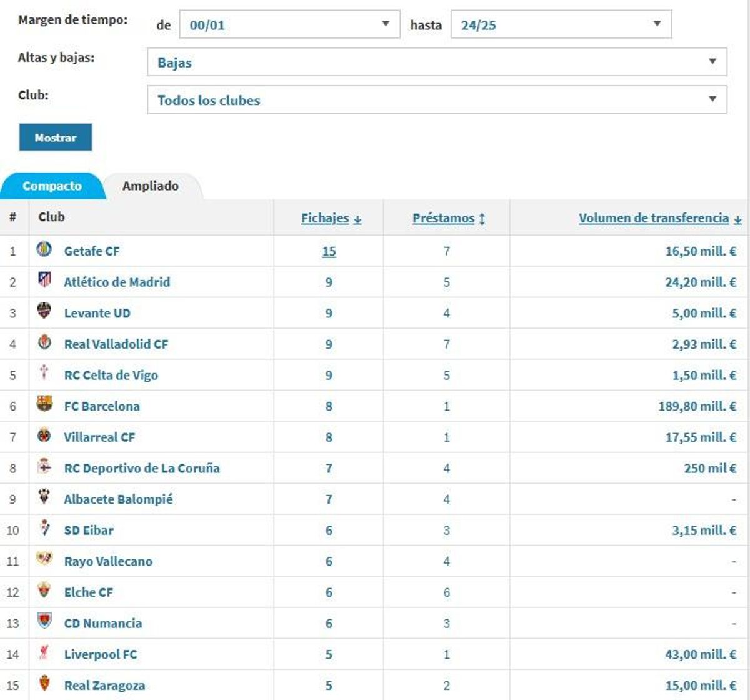The width and height of the screenshot is (750, 700).
Task: Click Atlético's 24,20 mill. € transfer volume
Action: pos(701,282)
